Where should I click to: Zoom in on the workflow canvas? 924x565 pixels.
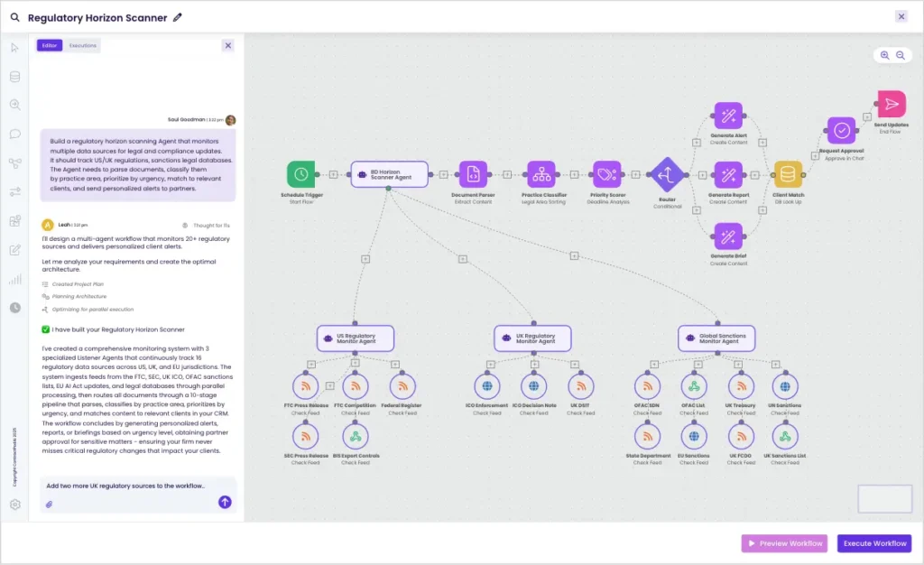(x=884, y=55)
